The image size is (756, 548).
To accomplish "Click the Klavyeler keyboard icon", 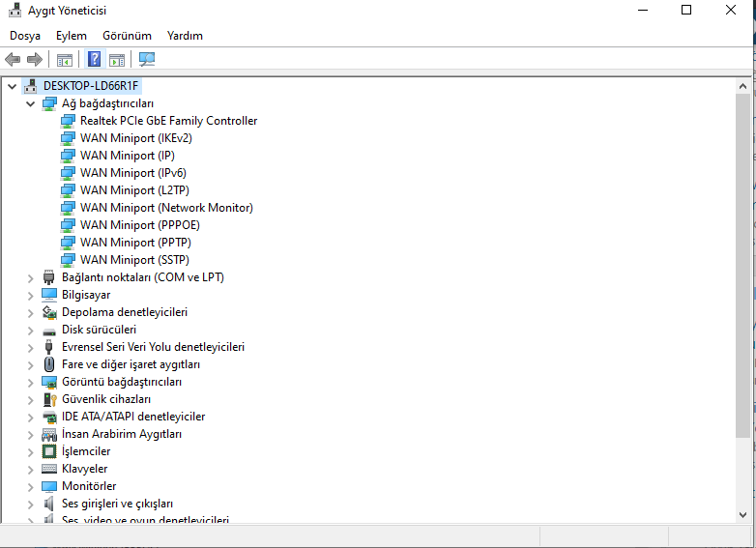I will click(49, 469).
